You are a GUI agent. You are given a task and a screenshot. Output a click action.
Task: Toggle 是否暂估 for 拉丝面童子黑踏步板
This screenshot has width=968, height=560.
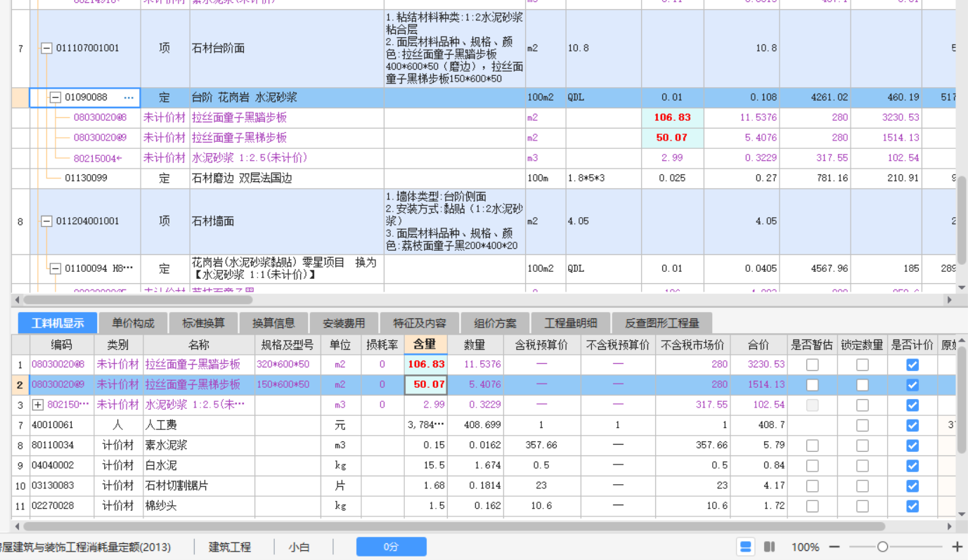[x=812, y=365]
